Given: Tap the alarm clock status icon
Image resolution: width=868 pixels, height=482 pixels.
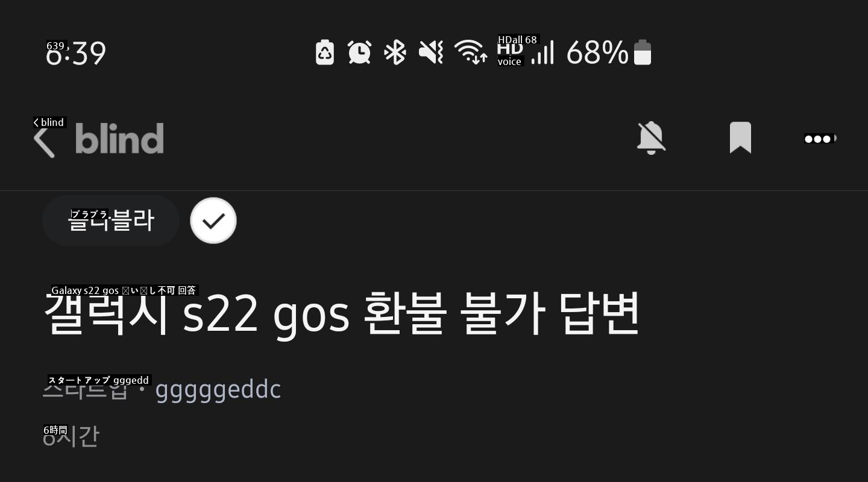Looking at the screenshot, I should pyautogui.click(x=360, y=52).
